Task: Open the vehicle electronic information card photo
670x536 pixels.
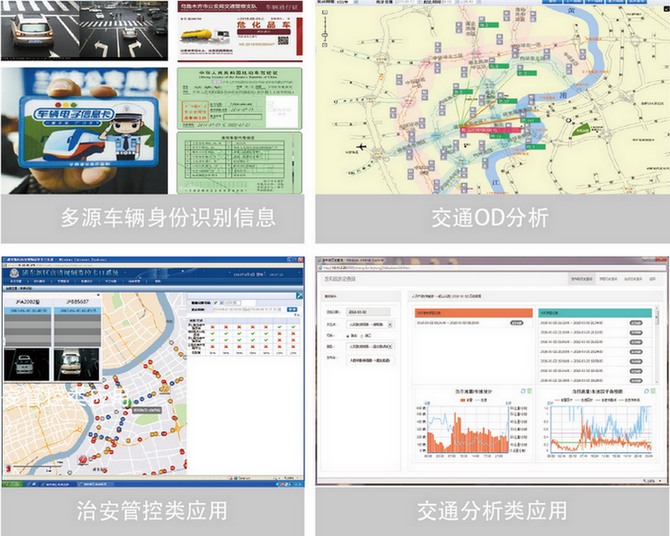Action: (85, 131)
